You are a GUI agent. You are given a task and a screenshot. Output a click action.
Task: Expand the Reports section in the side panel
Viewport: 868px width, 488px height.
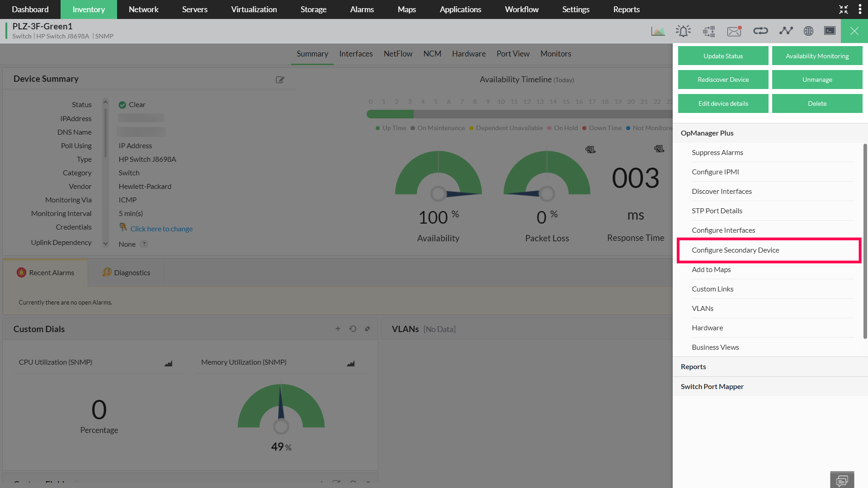point(693,367)
